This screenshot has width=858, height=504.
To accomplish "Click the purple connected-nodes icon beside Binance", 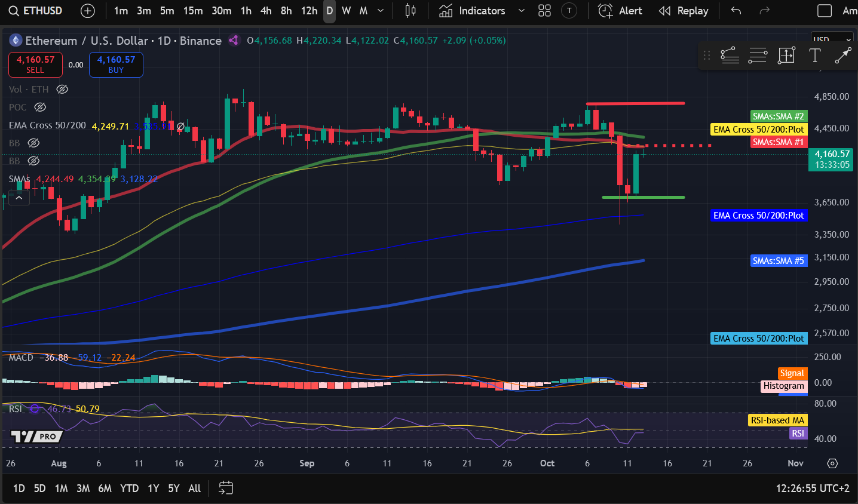I will pyautogui.click(x=234, y=41).
